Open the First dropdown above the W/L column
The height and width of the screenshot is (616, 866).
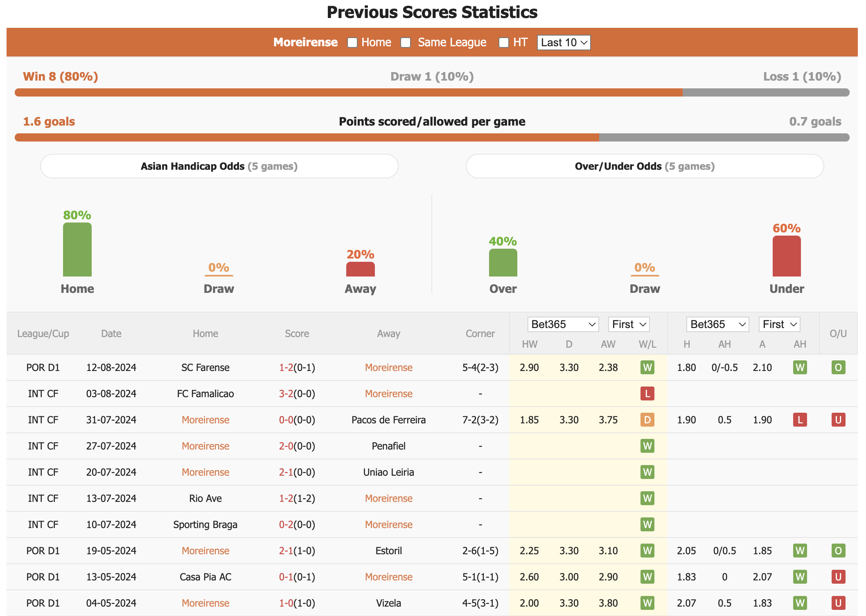coord(629,324)
